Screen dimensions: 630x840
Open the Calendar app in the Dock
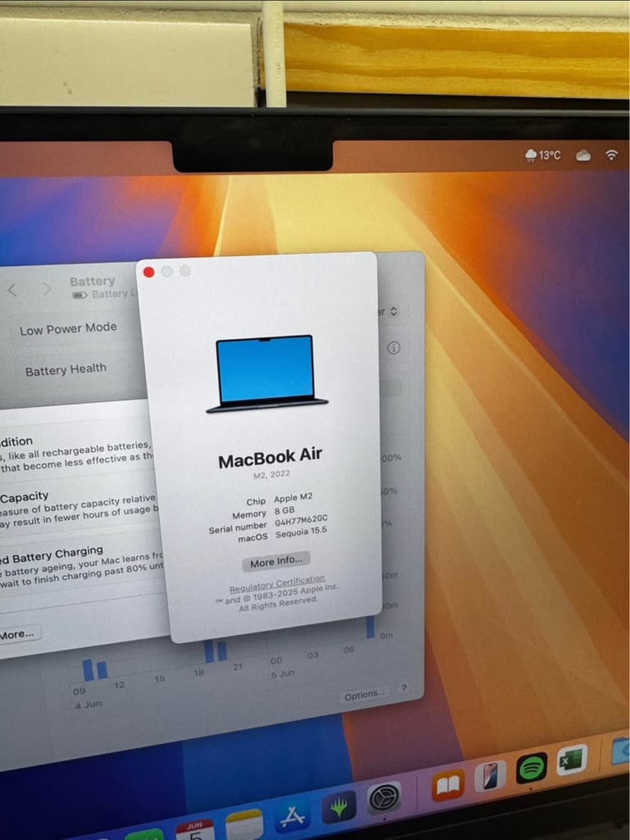pyautogui.click(x=195, y=831)
